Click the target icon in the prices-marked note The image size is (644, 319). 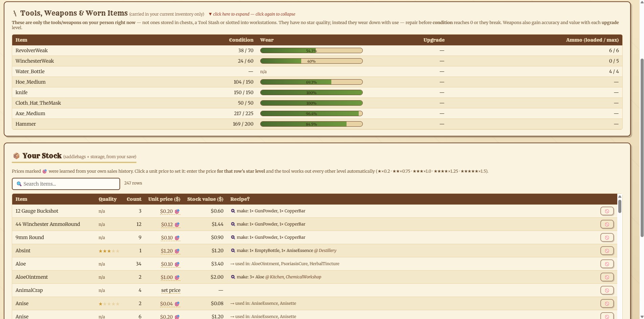click(x=44, y=171)
